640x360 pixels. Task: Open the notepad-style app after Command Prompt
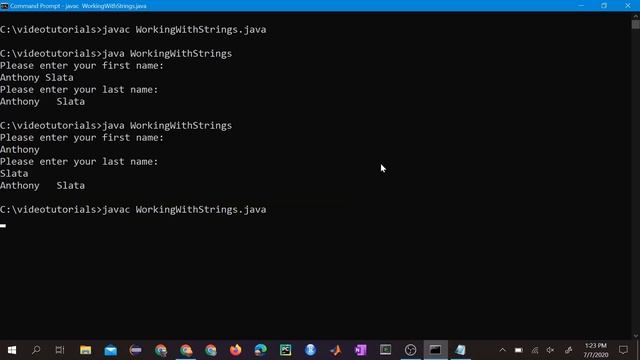(x=460, y=350)
